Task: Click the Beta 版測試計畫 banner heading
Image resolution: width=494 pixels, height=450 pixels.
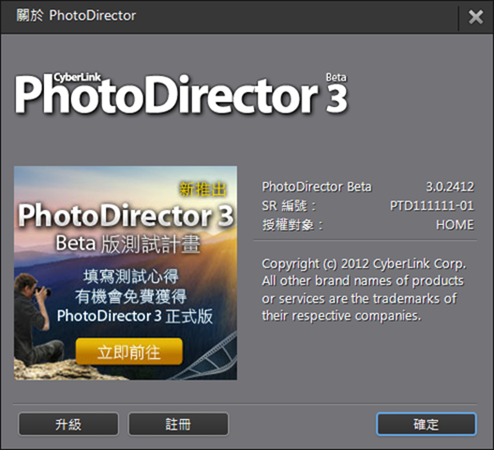Action: click(x=128, y=244)
